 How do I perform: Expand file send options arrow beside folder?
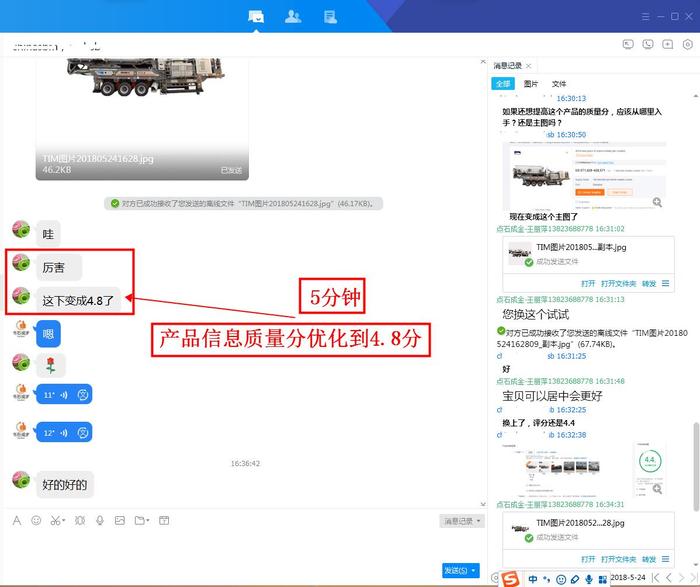pos(148,520)
